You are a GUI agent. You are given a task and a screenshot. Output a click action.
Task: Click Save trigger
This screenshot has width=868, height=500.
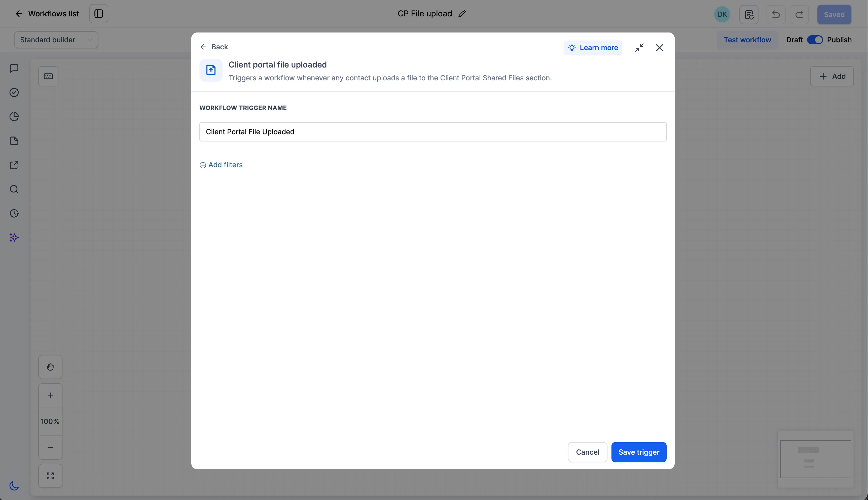639,452
